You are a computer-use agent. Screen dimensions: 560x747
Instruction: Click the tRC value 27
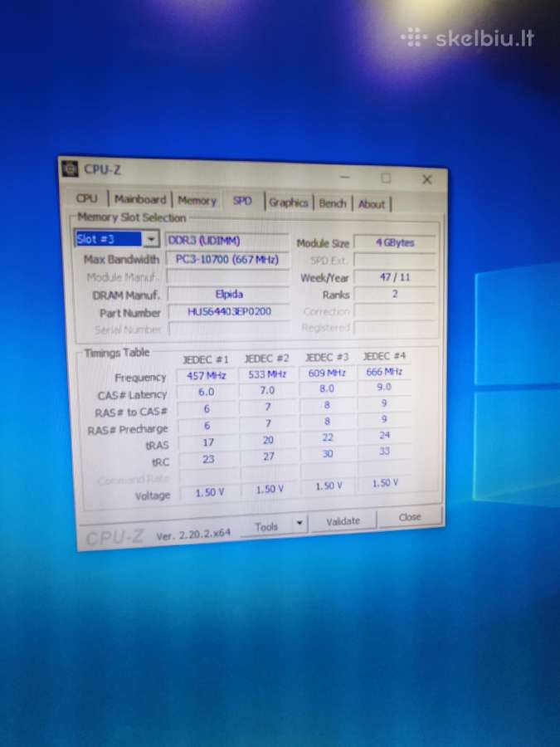point(269,456)
